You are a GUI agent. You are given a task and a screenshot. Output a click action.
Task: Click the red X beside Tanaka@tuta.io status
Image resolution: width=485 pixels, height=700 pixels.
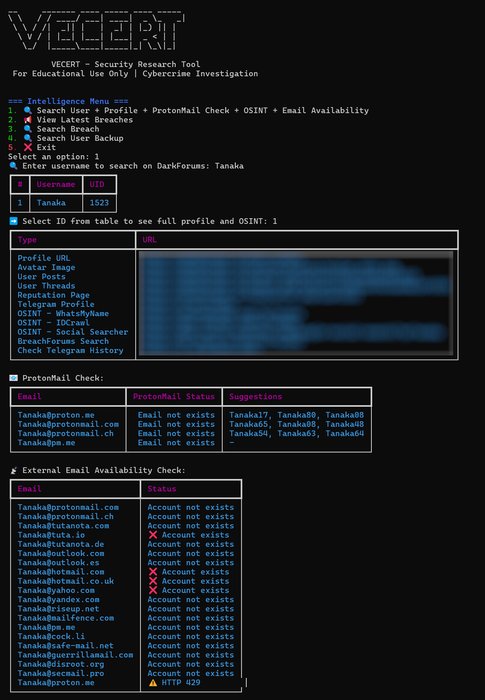(x=153, y=535)
